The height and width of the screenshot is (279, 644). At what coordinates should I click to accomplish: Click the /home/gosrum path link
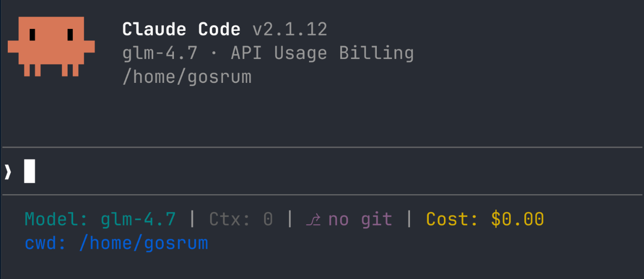(187, 76)
